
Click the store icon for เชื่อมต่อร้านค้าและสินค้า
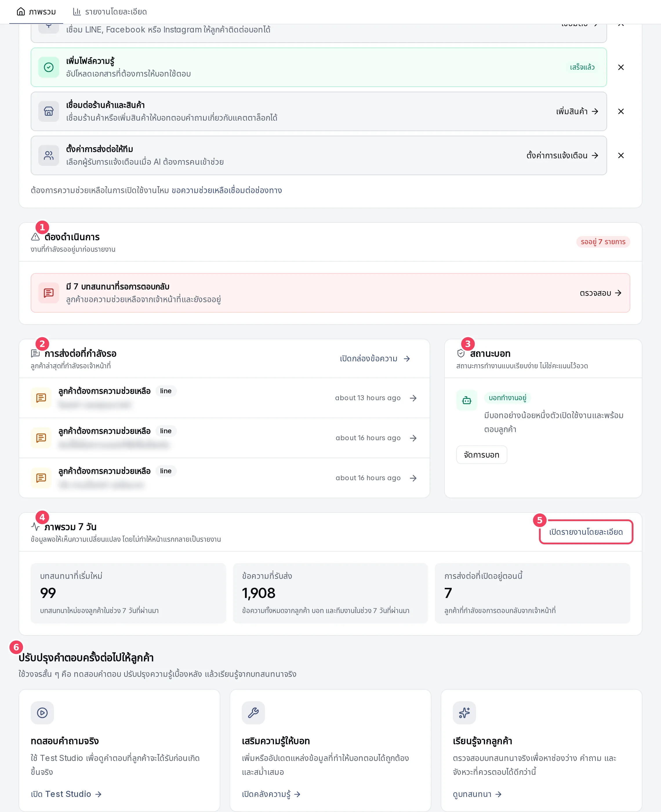pos(49,112)
